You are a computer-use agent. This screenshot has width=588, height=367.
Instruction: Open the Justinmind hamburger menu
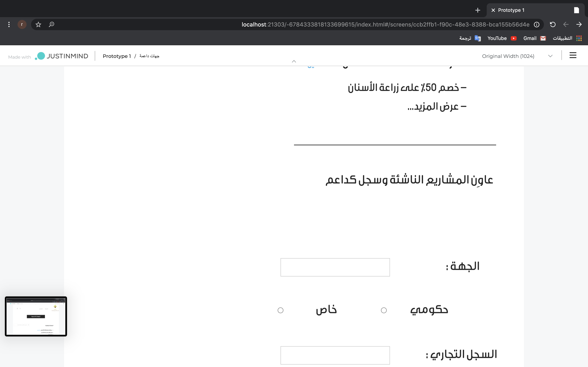573,56
